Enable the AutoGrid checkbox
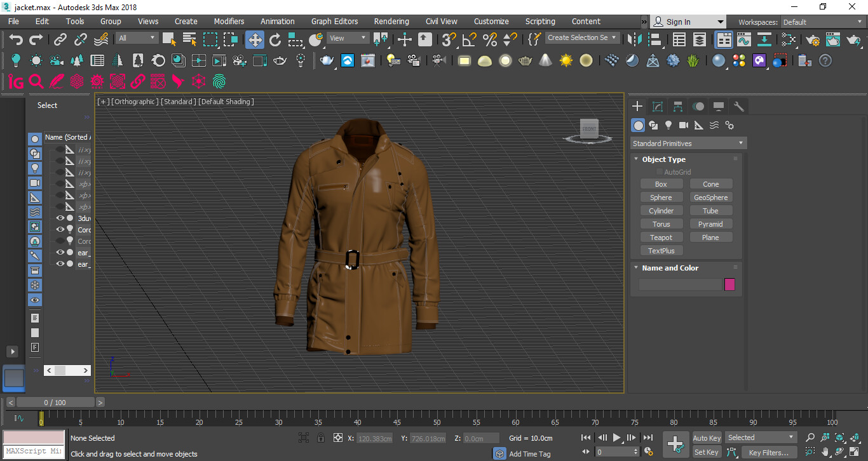 click(658, 171)
